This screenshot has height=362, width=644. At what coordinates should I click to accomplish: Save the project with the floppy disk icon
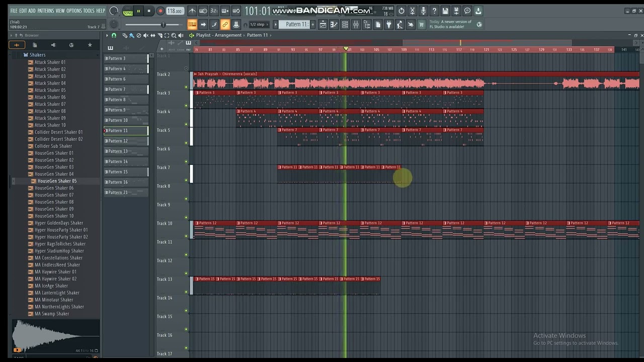(x=445, y=11)
